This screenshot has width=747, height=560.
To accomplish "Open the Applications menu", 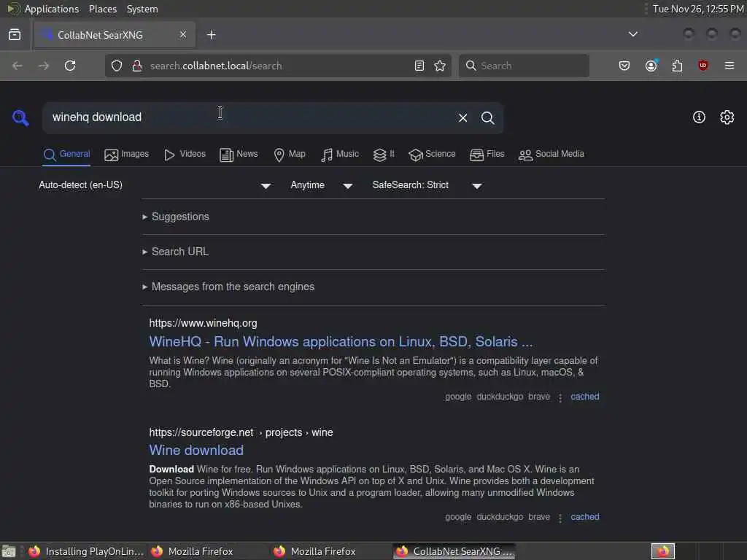I will point(52,9).
